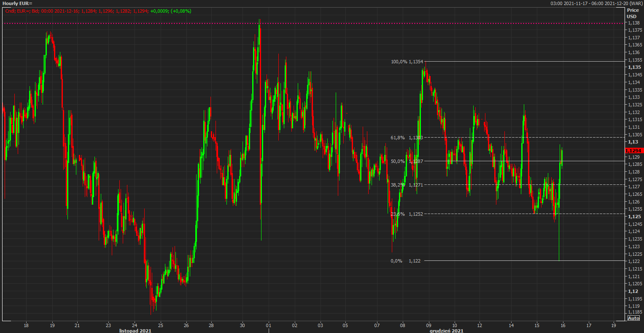The image size is (644, 333).
Task: Click the grudzień 2021 month label
Action: point(446,330)
